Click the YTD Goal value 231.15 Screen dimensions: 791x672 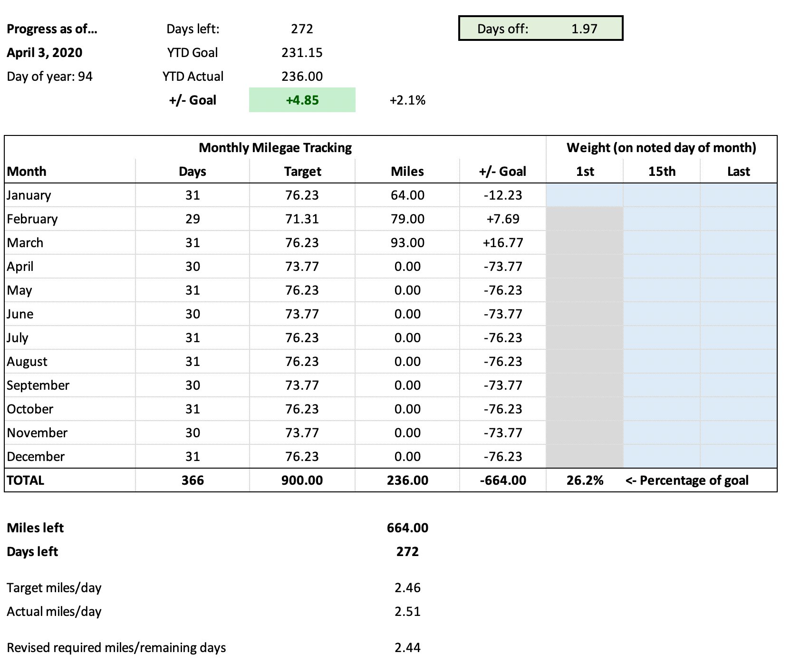tap(302, 53)
